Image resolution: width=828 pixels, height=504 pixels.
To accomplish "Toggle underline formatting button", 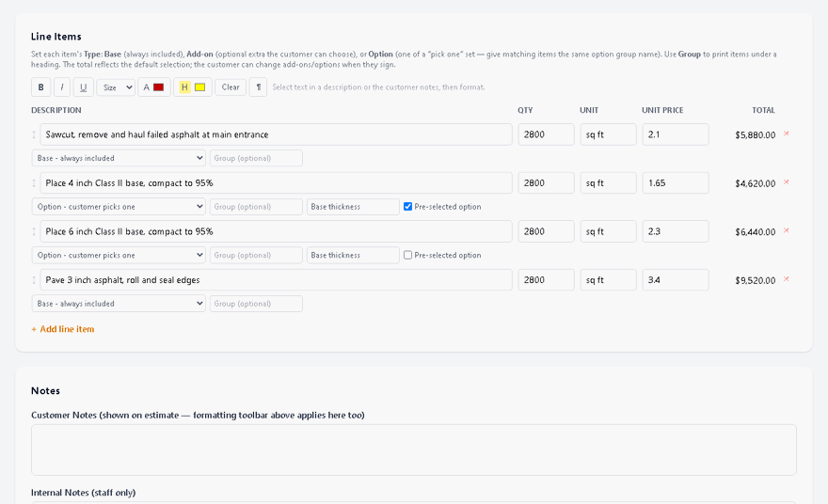I will click(x=84, y=87).
